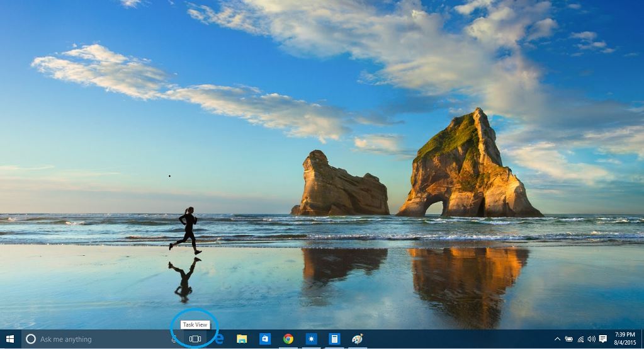Image resolution: width=644 pixels, height=349 pixels.
Task: Open Paint from the taskbar
Action: (357, 339)
